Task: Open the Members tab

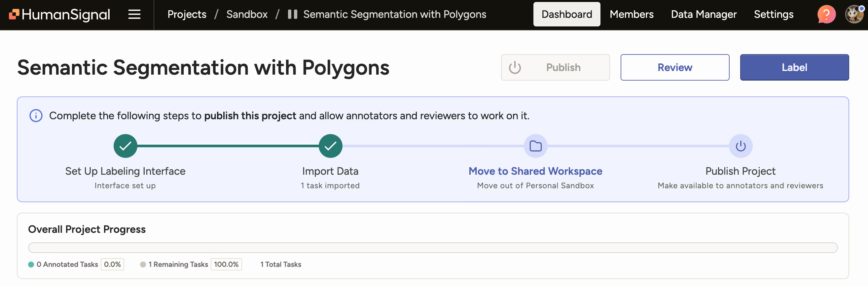Action: [x=631, y=15]
